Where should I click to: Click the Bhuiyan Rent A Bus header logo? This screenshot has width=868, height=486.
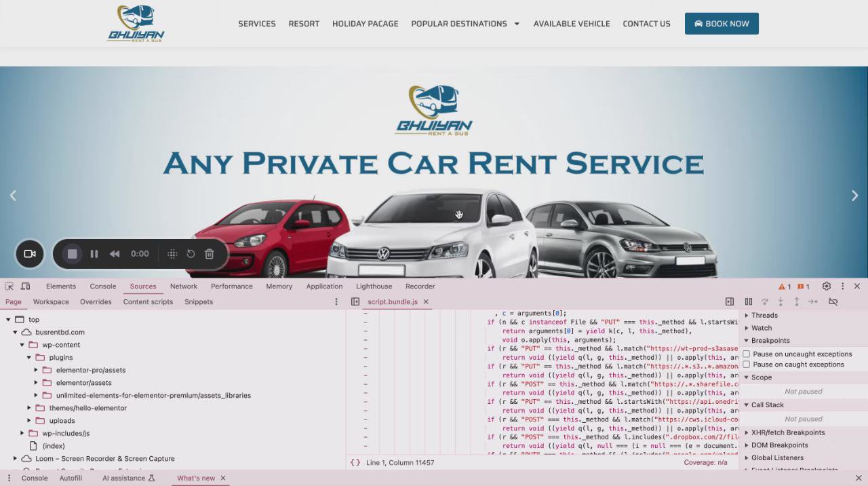136,24
